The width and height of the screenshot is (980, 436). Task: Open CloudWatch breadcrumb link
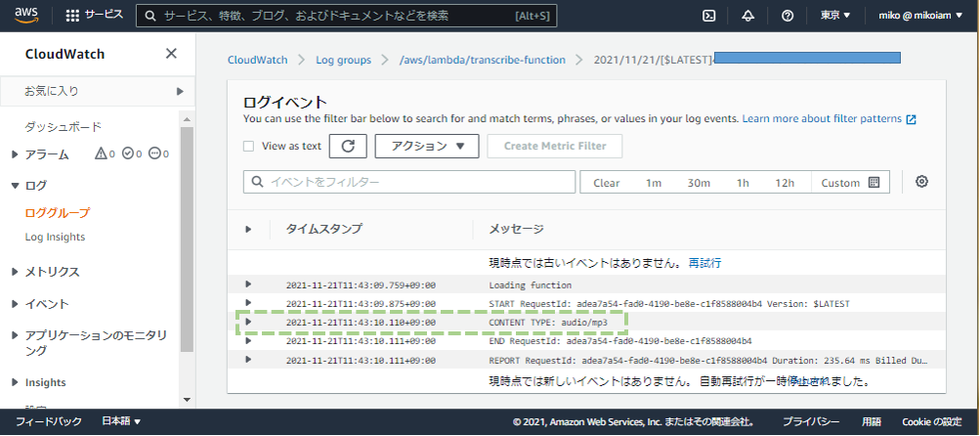pos(258,60)
